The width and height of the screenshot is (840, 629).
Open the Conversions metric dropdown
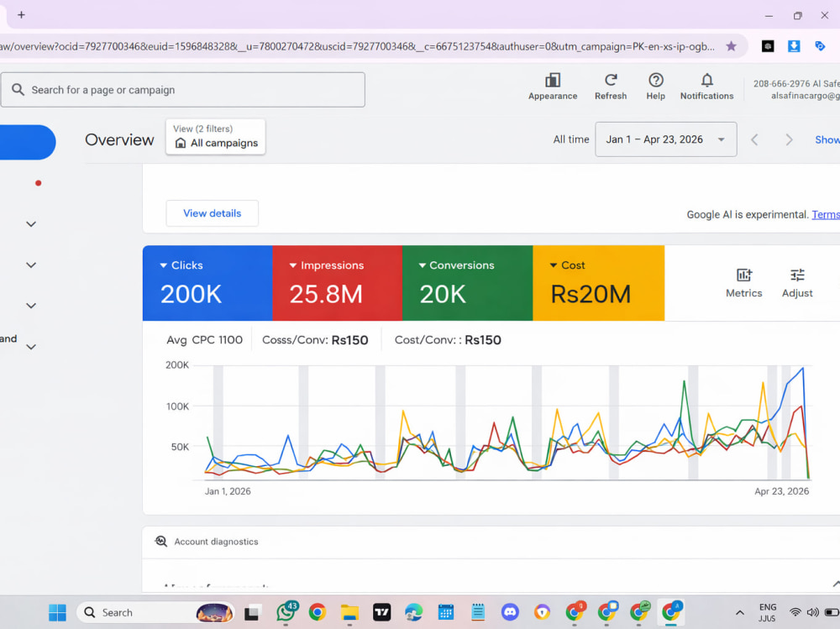click(423, 265)
